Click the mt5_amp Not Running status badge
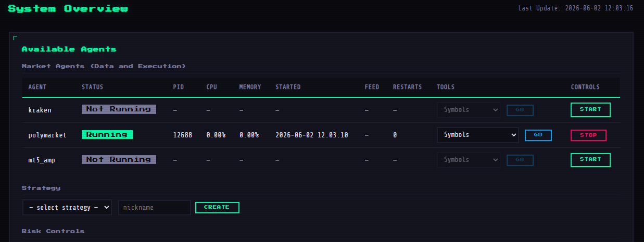This screenshot has height=242, width=644. click(x=119, y=160)
